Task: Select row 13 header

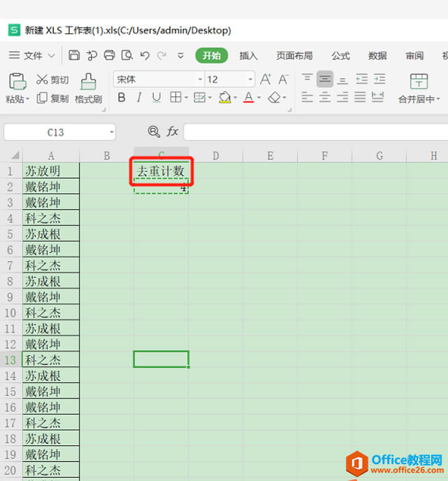Action: pyautogui.click(x=11, y=359)
